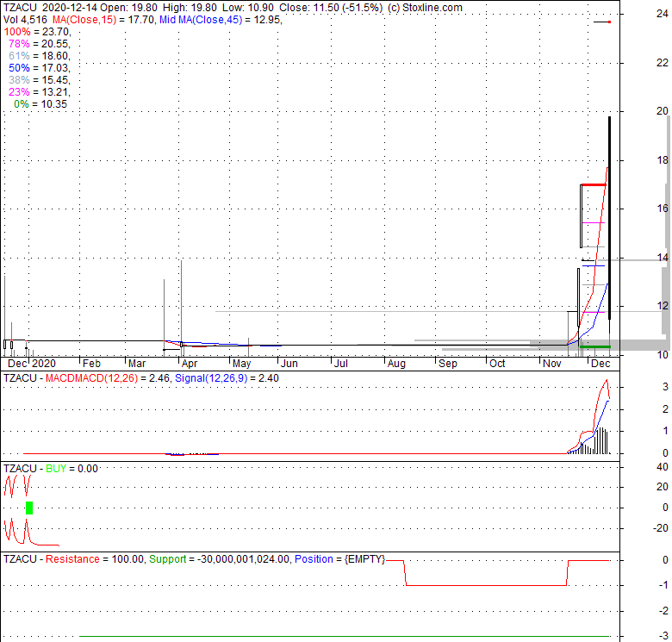Click the 50% = 17.03 Fibonacci level
Screen dimensions: 672x642
(40, 68)
